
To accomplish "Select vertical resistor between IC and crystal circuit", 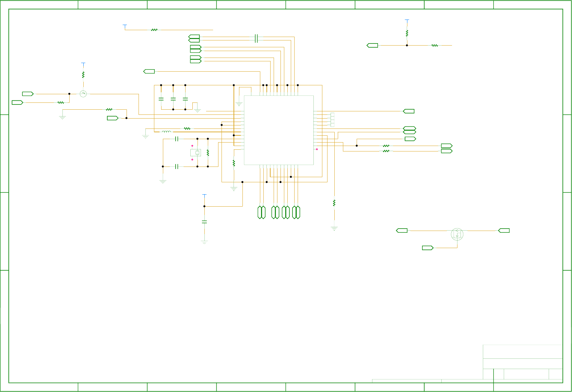I will [x=234, y=163].
